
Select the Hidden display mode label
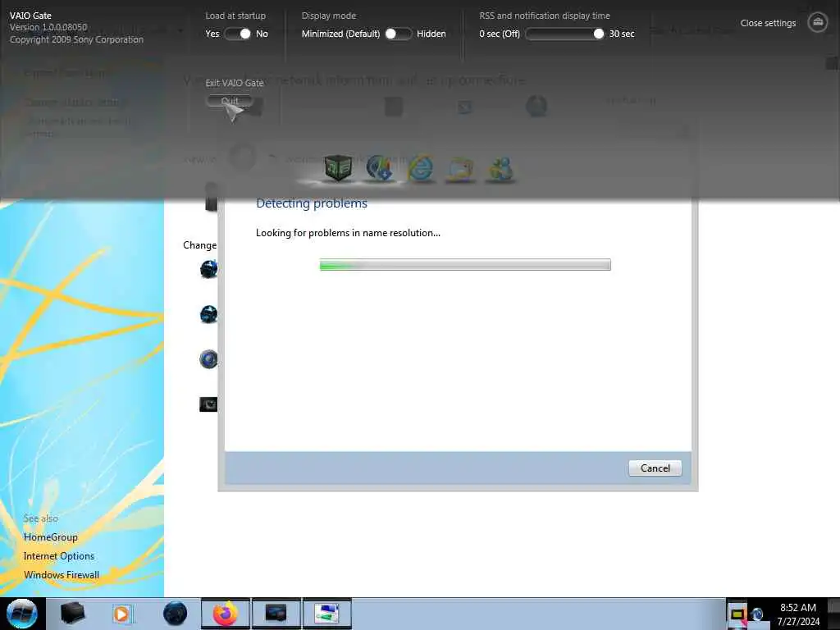431,34
